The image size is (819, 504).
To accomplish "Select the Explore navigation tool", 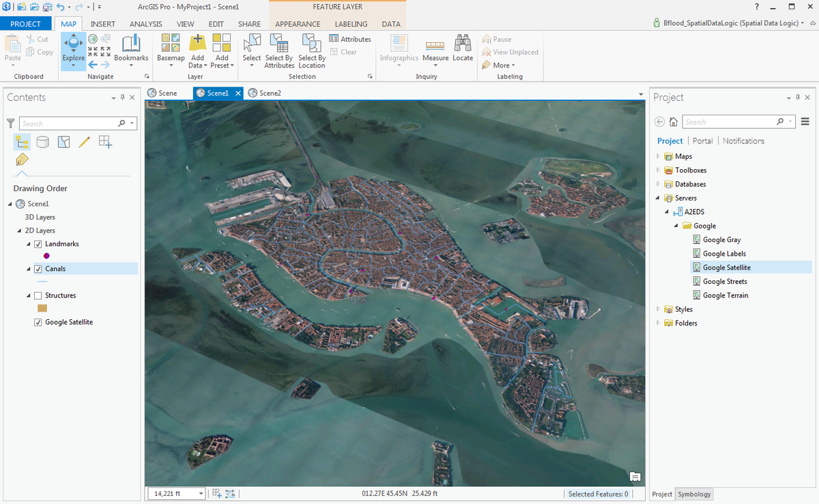I will click(x=73, y=50).
